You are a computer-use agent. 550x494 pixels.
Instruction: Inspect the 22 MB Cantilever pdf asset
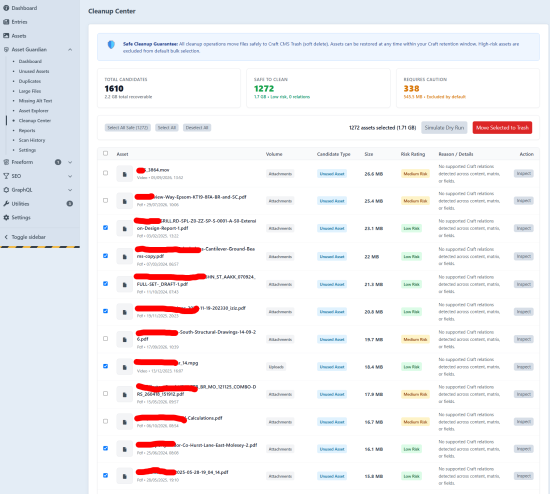click(x=524, y=256)
